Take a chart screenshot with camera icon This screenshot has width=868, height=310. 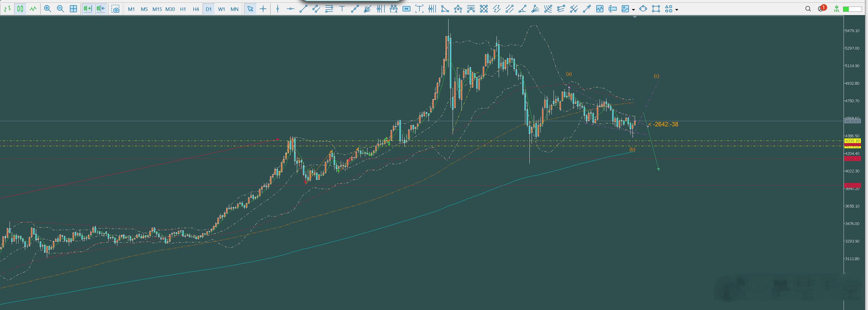point(115,9)
